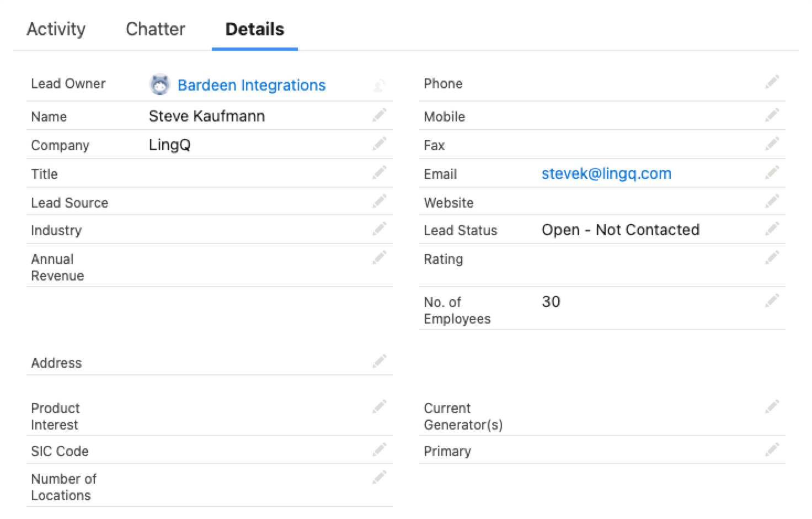Click the Phone edit pencil

coord(772,82)
